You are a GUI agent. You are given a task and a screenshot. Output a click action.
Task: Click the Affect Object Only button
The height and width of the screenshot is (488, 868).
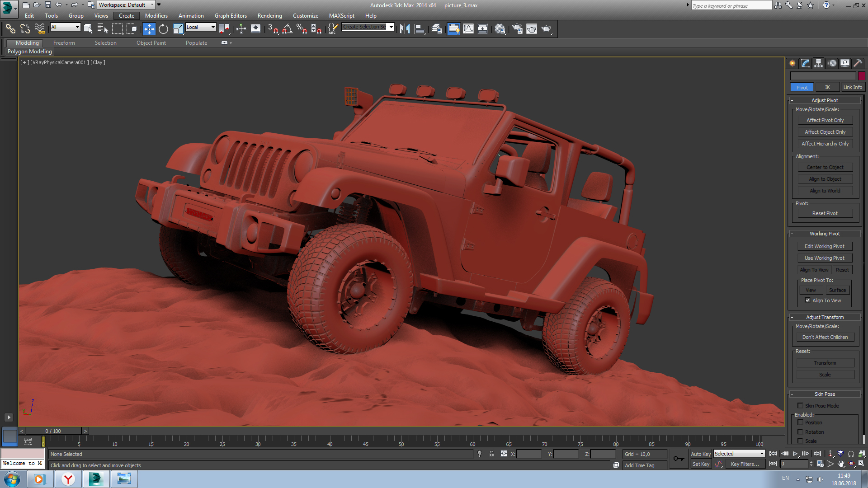(x=825, y=132)
